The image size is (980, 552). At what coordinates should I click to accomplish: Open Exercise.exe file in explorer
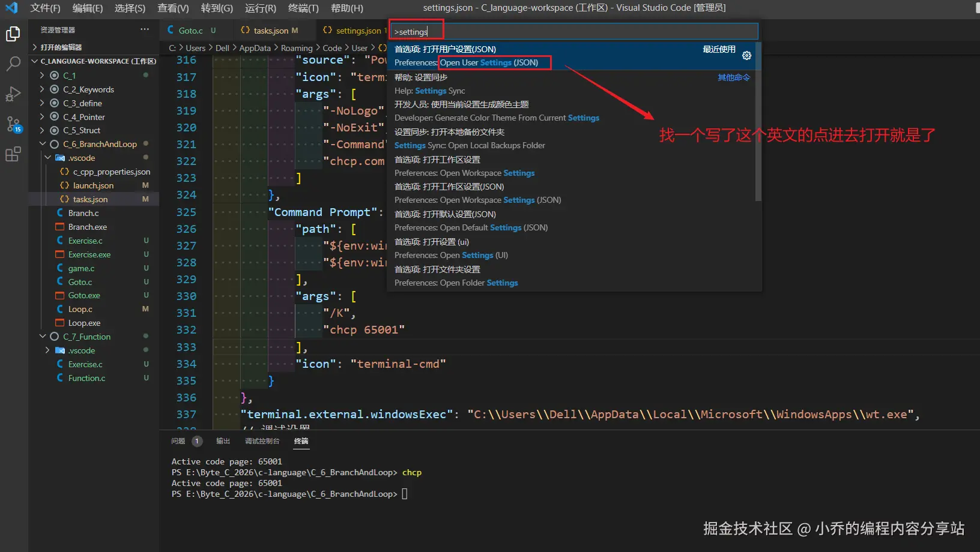tap(89, 254)
